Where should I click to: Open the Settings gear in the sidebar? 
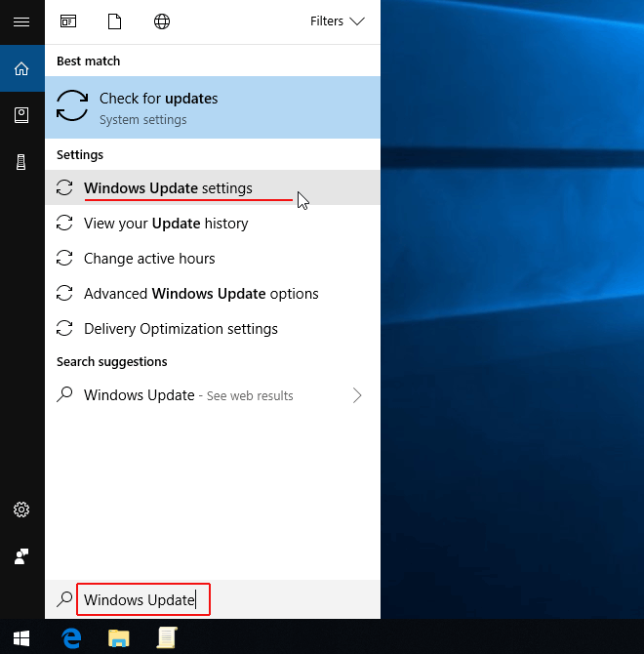(21, 510)
